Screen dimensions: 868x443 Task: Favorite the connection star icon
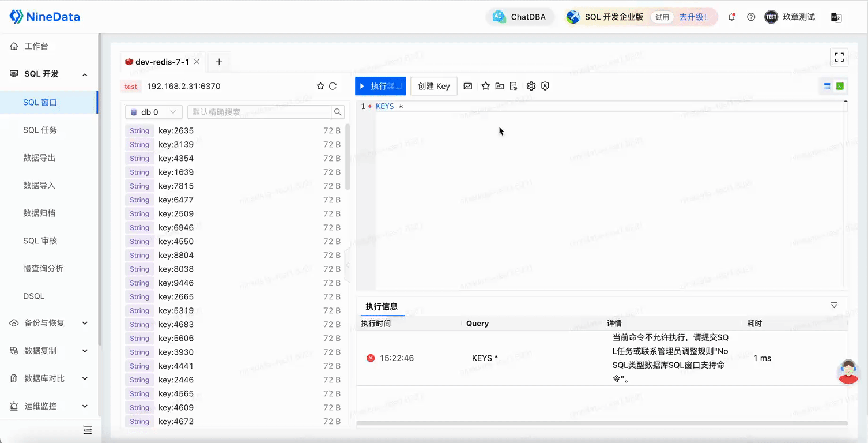pos(320,86)
